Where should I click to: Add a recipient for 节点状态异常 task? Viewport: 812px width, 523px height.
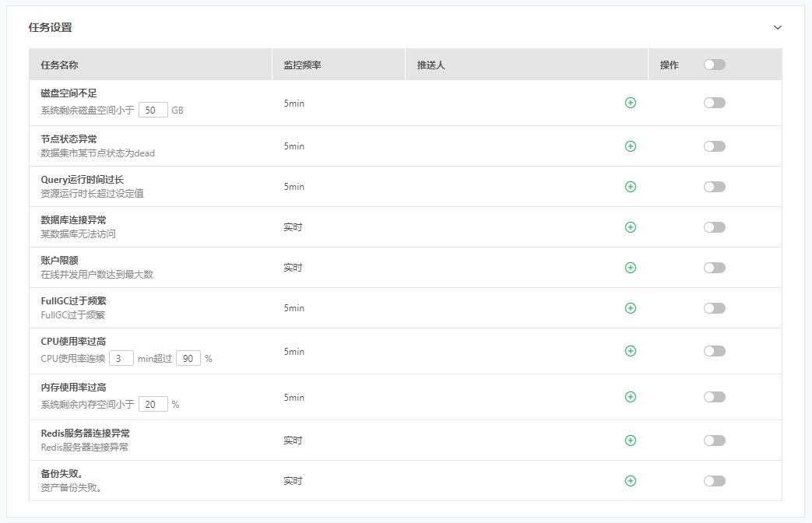click(x=631, y=146)
